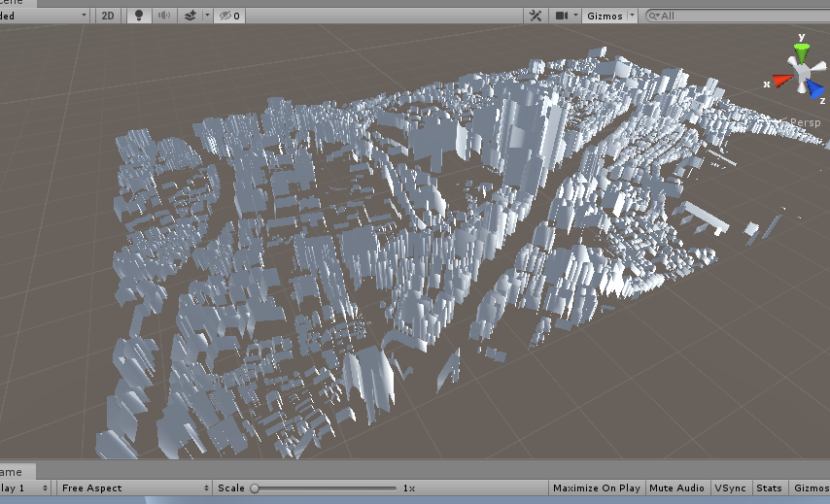Open the shading mode dropdown
830x504 pixels.
tap(45, 16)
